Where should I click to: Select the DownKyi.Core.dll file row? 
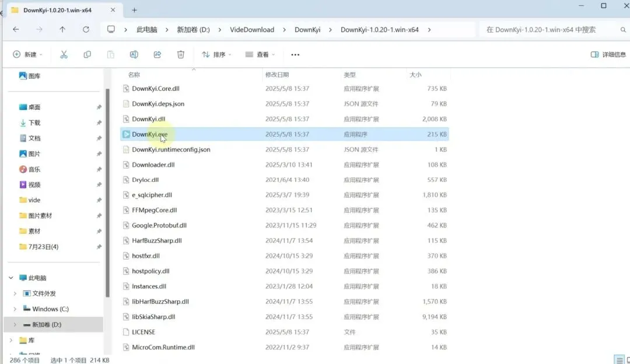(285, 89)
